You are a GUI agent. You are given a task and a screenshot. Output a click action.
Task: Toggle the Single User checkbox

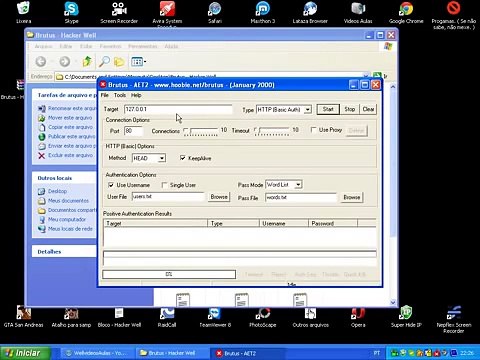pos(164,185)
